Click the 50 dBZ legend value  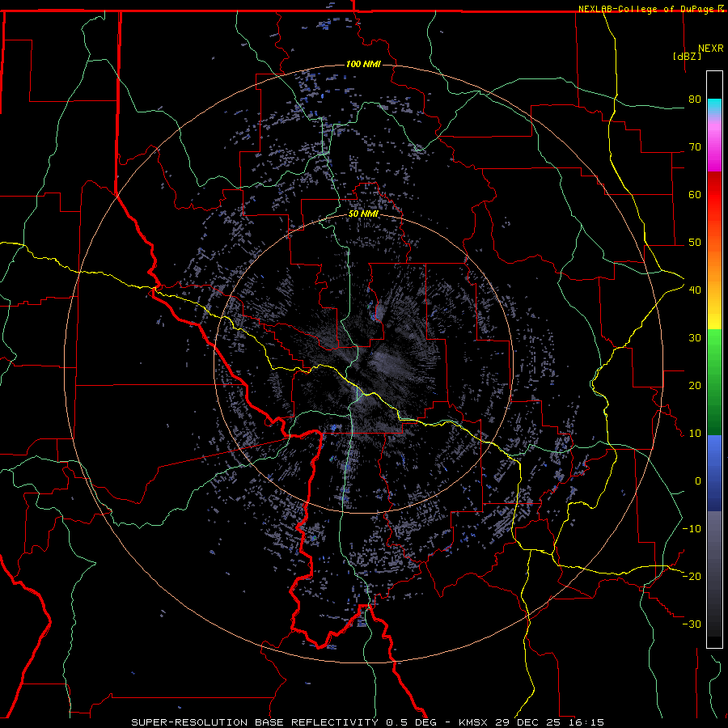[695, 243]
